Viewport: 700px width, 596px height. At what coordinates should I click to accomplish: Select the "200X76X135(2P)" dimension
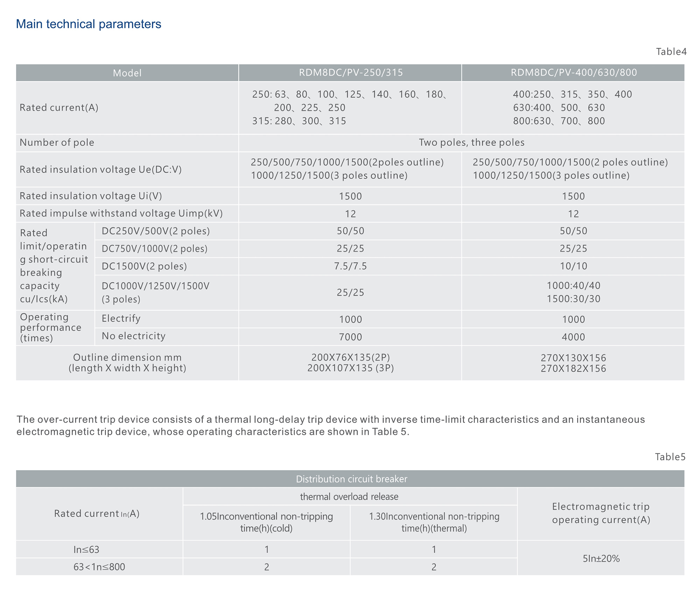[350, 357]
